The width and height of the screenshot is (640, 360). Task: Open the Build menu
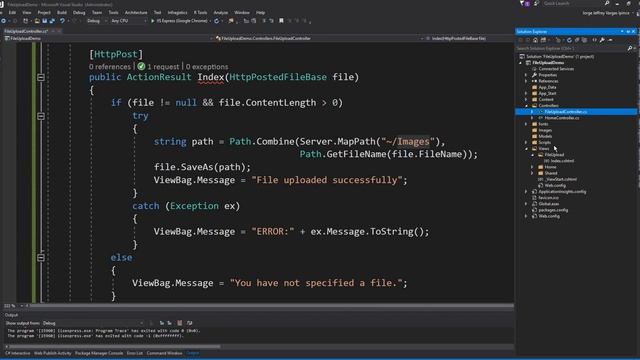(62, 13)
